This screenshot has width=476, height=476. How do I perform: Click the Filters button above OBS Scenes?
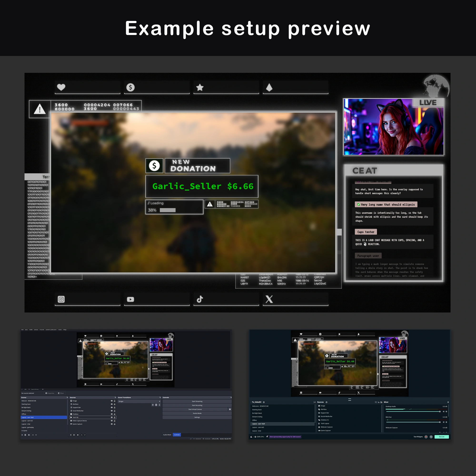61,393
